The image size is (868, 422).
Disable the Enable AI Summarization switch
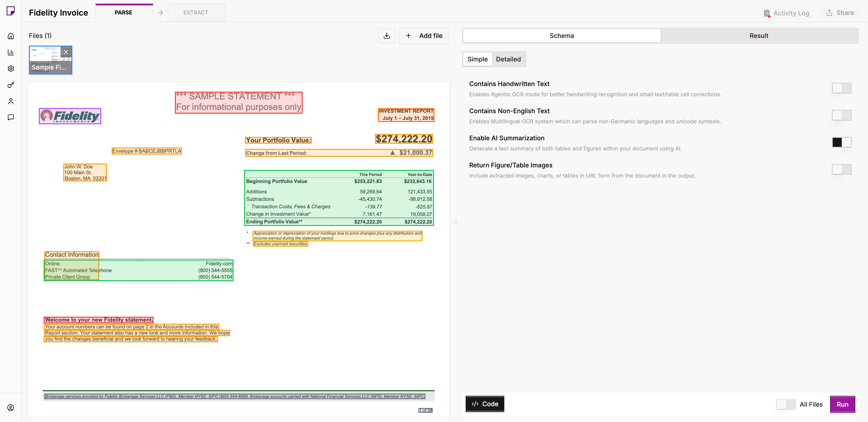pos(841,142)
